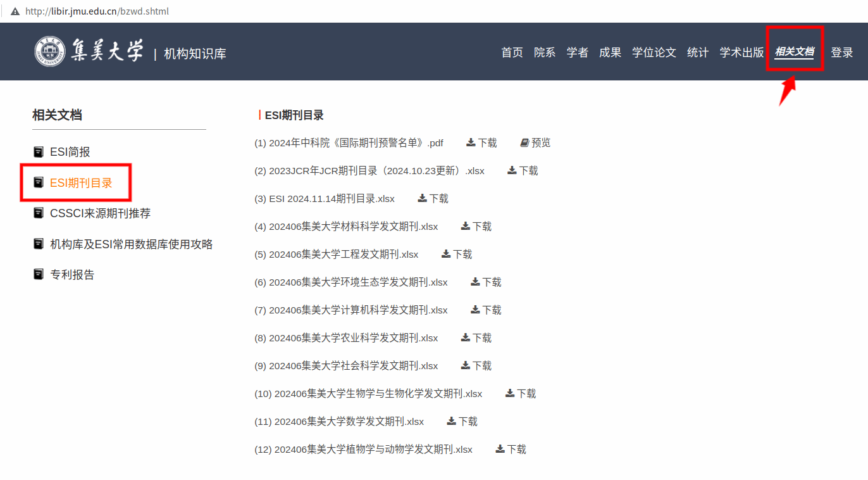This screenshot has width=868, height=480.
Task: Click the book icon beside CSSCI来源期刊推荐
Action: [39, 213]
